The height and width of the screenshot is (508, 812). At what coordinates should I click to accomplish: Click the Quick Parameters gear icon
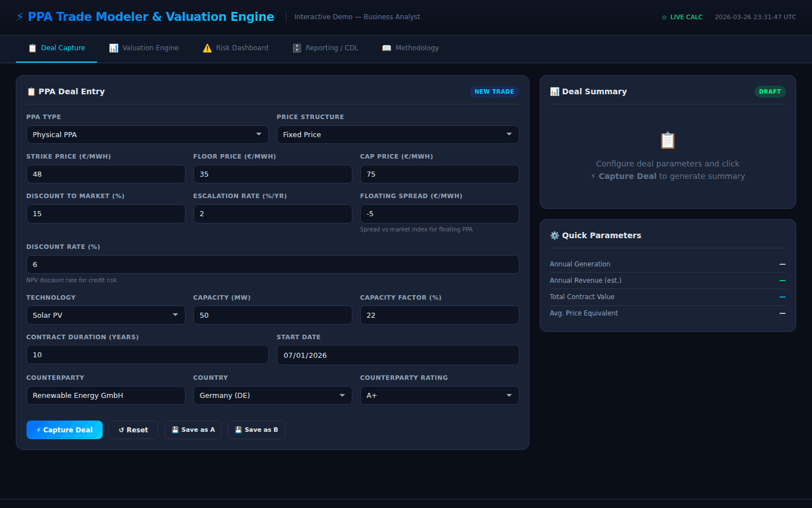[x=554, y=235]
